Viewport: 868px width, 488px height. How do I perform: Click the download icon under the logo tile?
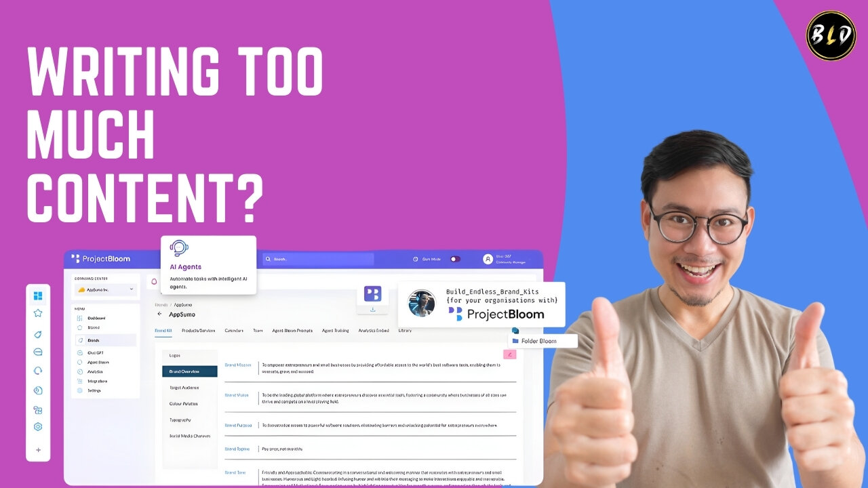point(372,309)
